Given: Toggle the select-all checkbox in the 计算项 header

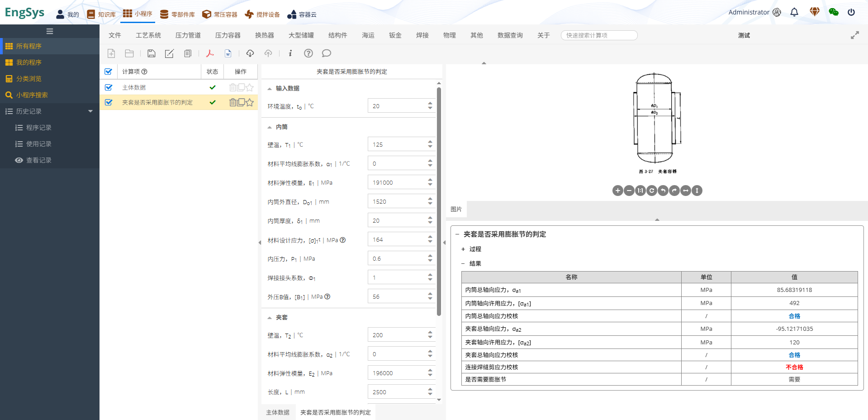Looking at the screenshot, I should pyautogui.click(x=109, y=72).
